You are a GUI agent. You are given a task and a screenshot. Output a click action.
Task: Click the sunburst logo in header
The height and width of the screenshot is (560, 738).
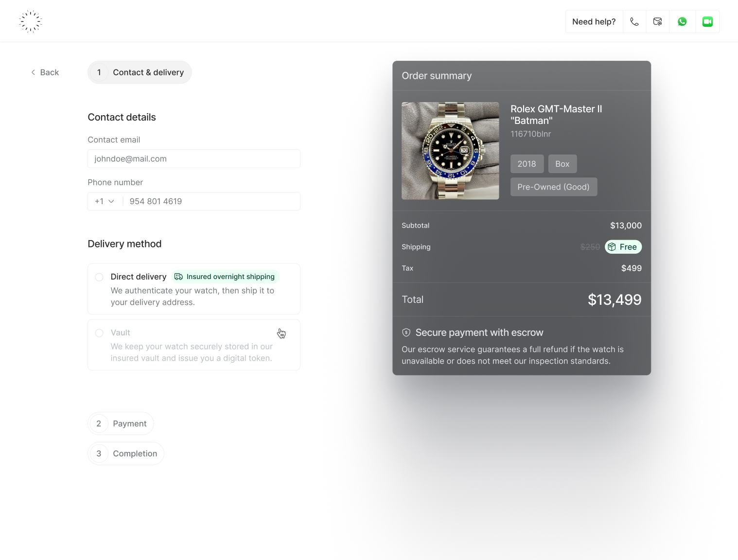(x=30, y=21)
